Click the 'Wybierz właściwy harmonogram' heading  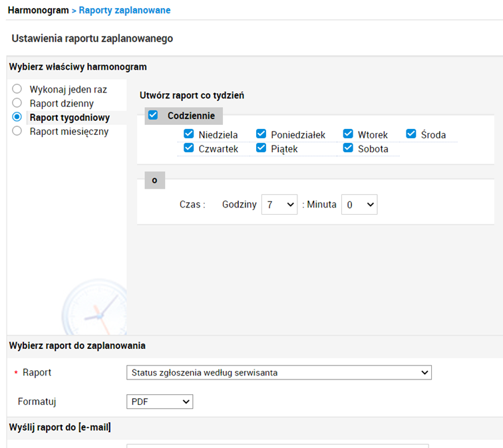[x=78, y=66]
